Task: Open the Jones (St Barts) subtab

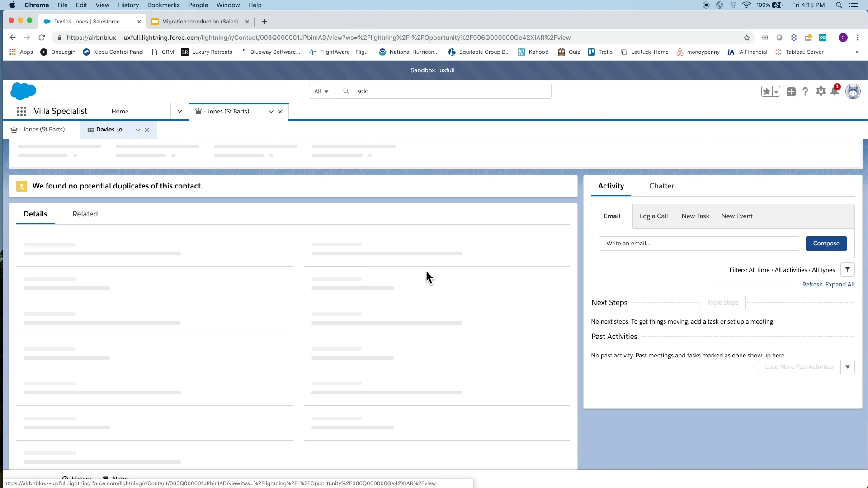Action: (x=38, y=130)
